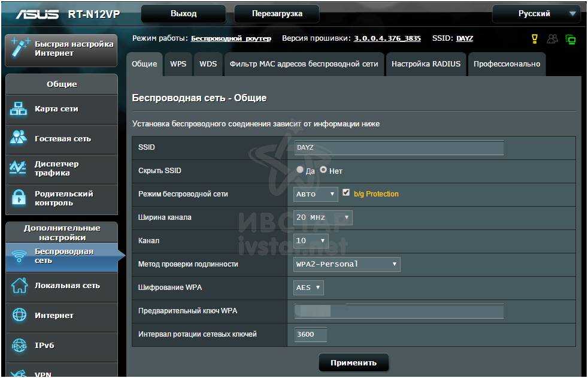
Task: Switch to the WPS tab
Action: pyautogui.click(x=178, y=64)
